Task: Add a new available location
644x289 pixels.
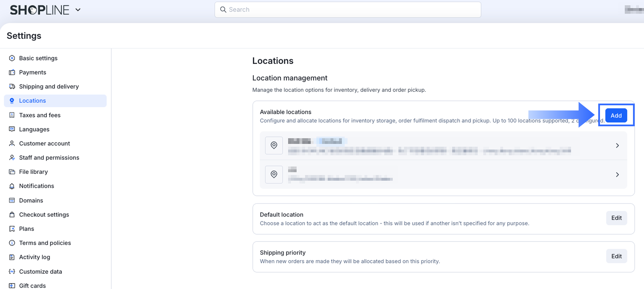Action: click(616, 116)
